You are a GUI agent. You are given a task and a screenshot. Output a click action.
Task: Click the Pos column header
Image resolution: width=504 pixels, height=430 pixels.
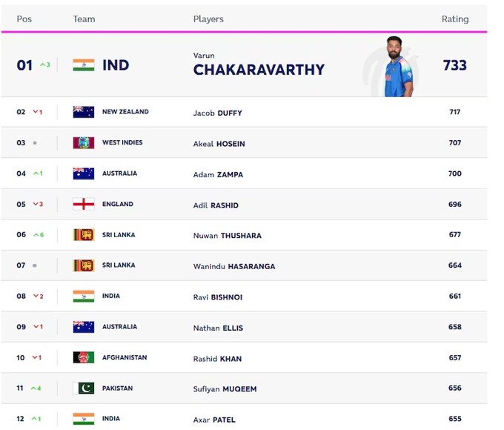pos(24,19)
